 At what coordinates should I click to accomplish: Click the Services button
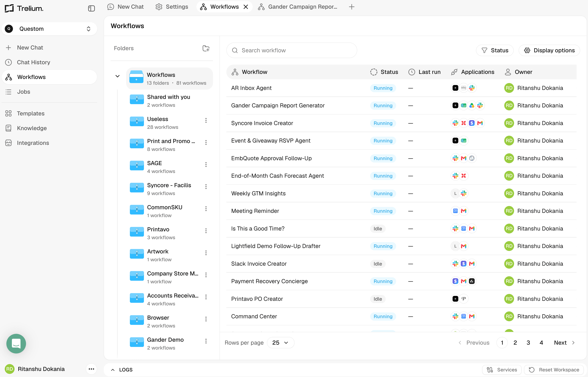point(502,370)
